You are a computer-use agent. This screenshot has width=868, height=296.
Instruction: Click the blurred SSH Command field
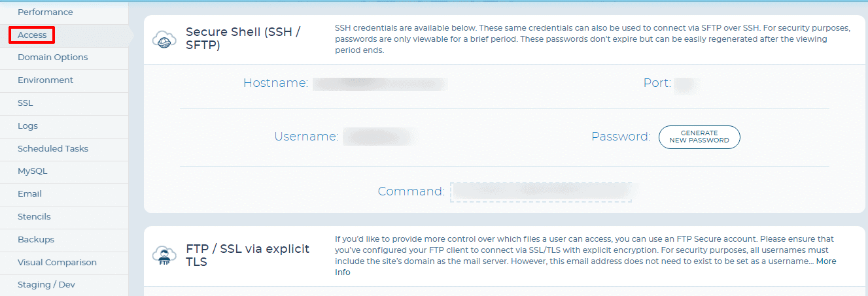tap(541, 192)
